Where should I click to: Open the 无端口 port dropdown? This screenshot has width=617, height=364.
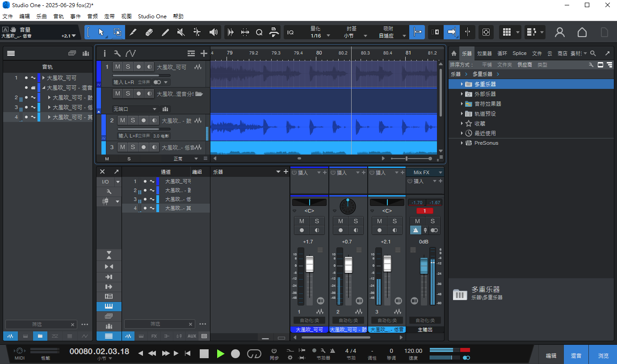point(135,109)
